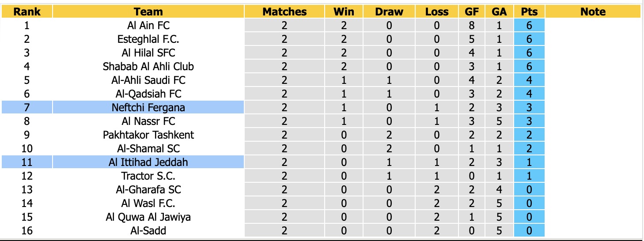Viewport: 644px width, 241px height.
Task: Select the Team column header
Action: (148, 12)
